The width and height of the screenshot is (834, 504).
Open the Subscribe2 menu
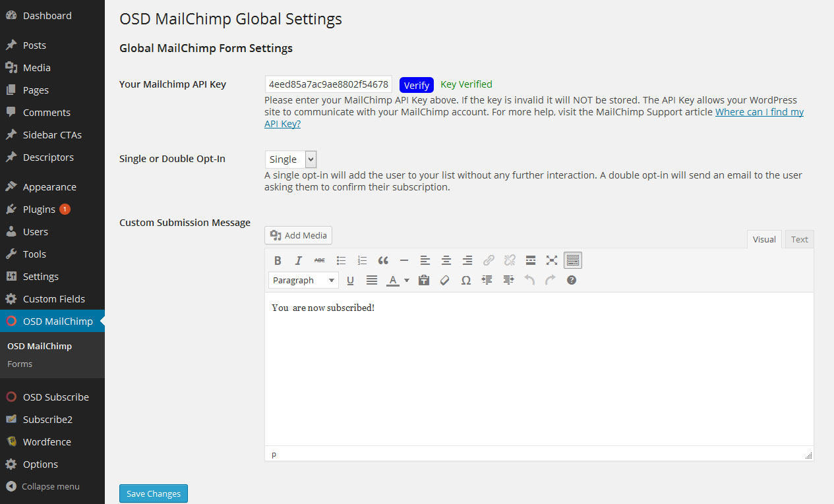(x=52, y=420)
